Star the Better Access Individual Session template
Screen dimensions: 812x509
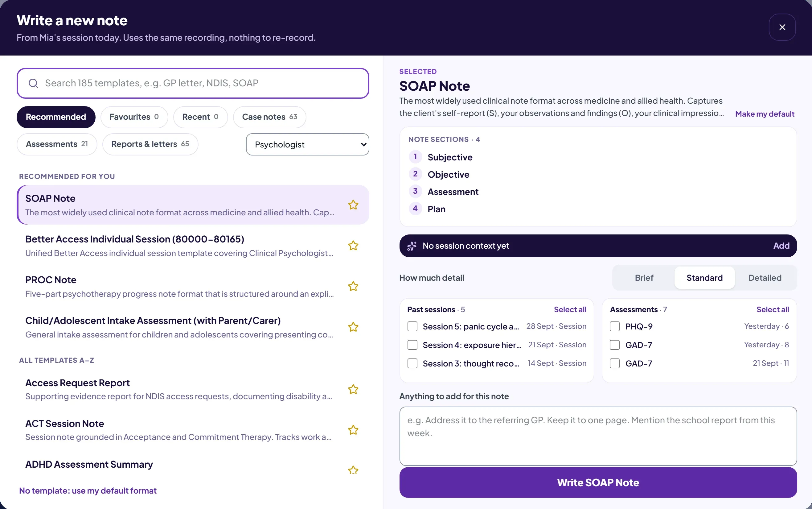pyautogui.click(x=353, y=246)
